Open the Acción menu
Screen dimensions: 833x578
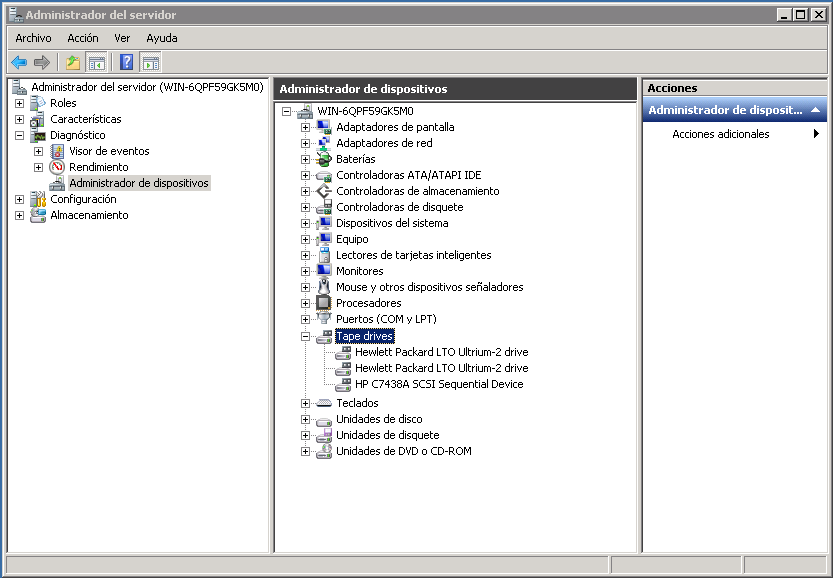[x=83, y=38]
